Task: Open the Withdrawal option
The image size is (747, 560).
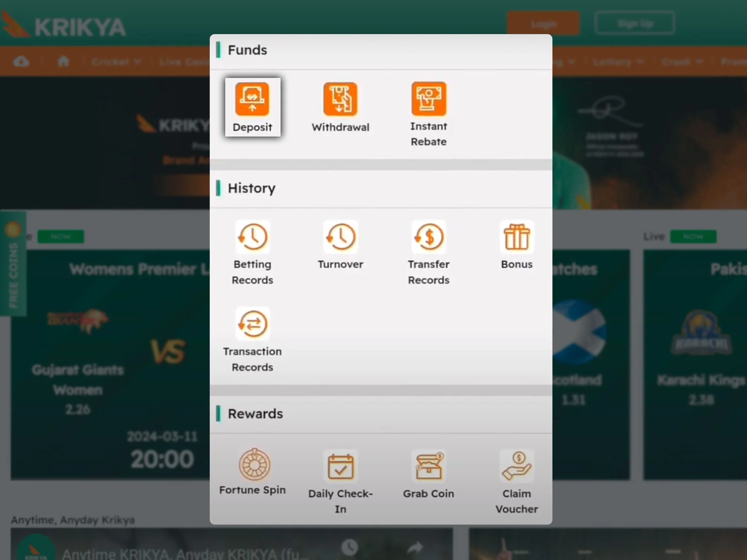Action: click(340, 107)
